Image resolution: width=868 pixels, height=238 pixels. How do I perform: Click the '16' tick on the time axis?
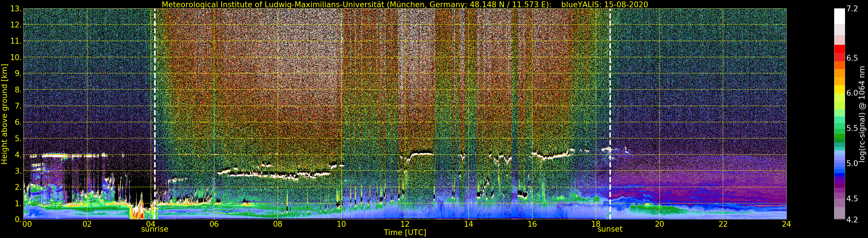[x=532, y=224]
